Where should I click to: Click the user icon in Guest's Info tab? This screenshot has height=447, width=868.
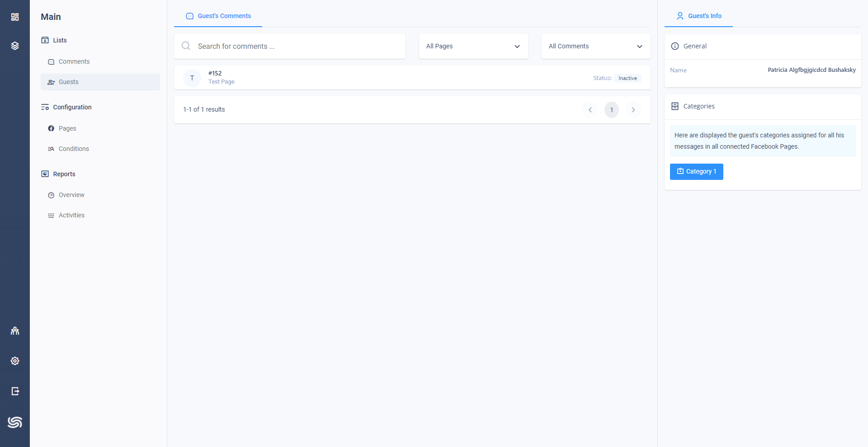680,16
